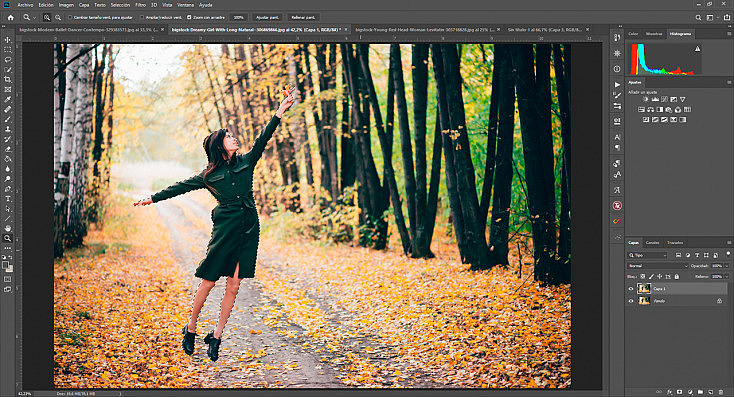Toggle lock image pixels brush icon
This screenshot has height=397, width=734.
(651, 277)
